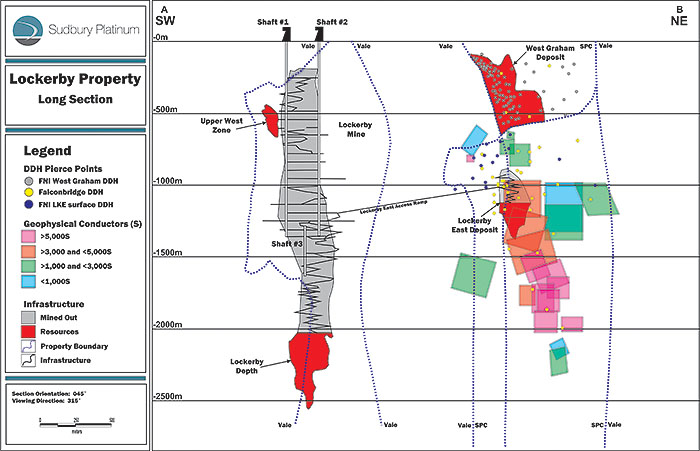Click the green >1,000 and <3,000S swatch
Viewport: 700px width, 451px height.
(x=29, y=266)
